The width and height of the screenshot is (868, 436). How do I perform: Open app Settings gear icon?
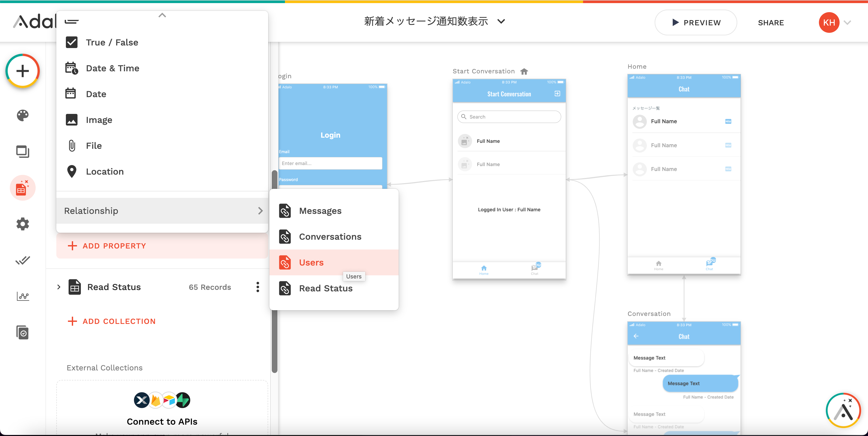click(22, 224)
